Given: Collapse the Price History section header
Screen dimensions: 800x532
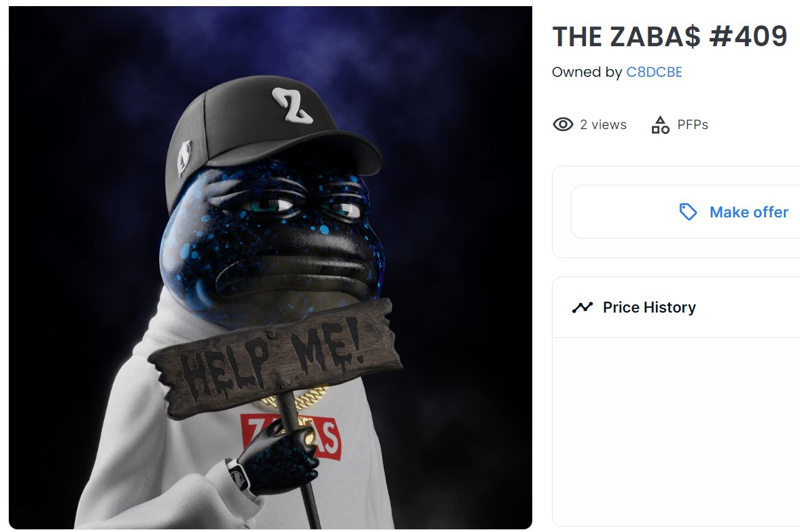Looking at the screenshot, I should click(676, 307).
